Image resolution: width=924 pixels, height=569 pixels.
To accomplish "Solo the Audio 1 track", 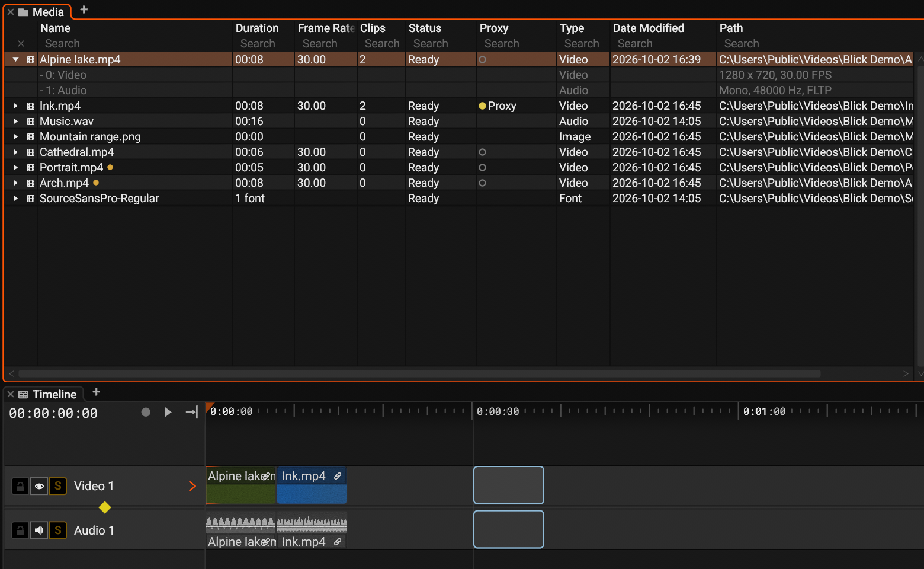I will coord(58,530).
